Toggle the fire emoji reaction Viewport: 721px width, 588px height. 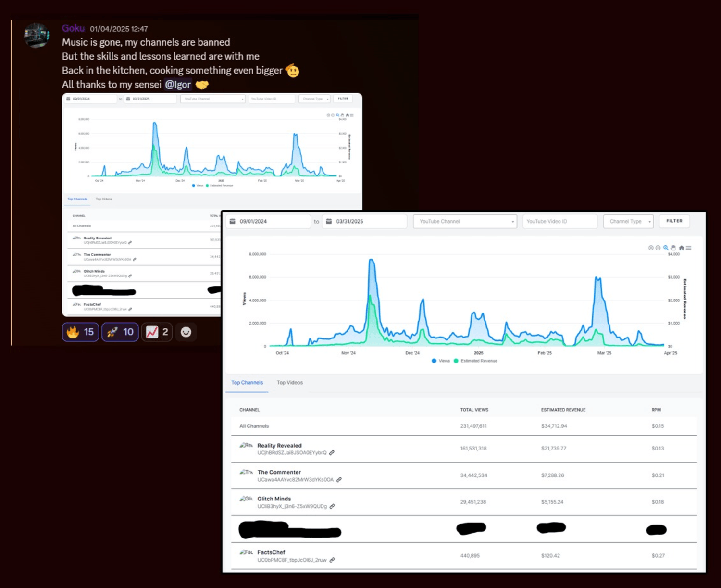pyautogui.click(x=80, y=332)
